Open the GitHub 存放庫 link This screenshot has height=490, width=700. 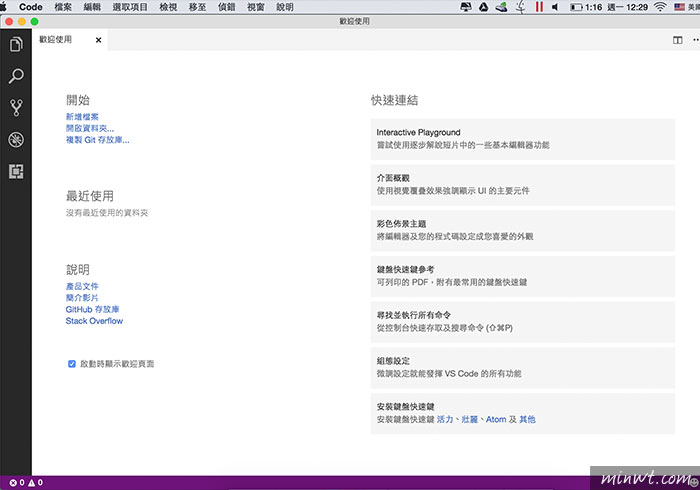[x=92, y=309]
